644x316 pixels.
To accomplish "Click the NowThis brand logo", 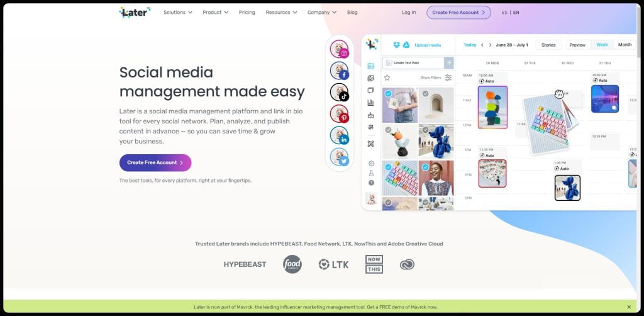I will [374, 264].
